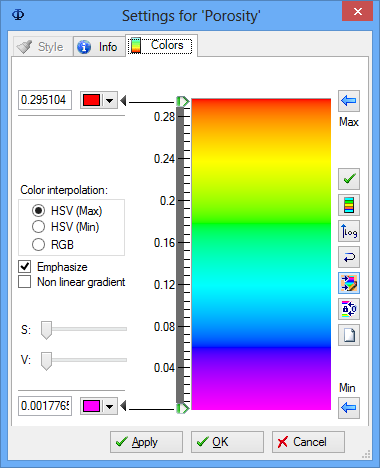Image resolution: width=380 pixels, height=468 pixels.
Task: Click the Phi icon in title bar
Action: pos(18,15)
